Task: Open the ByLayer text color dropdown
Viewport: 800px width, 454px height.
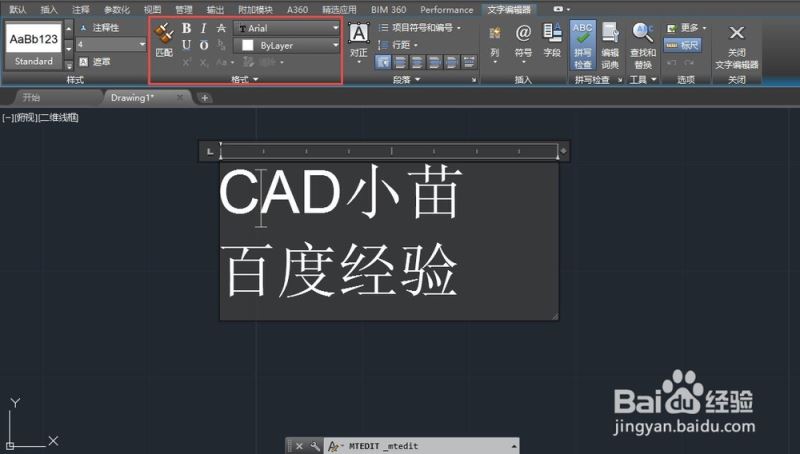Action: [287, 45]
